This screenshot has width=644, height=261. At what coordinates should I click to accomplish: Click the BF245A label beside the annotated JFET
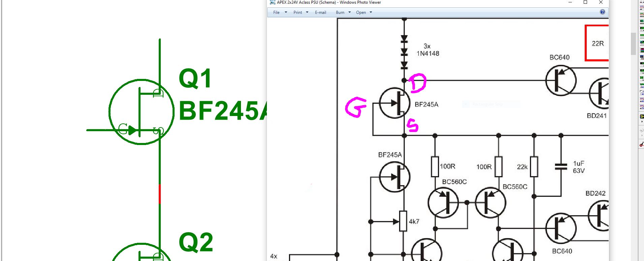(426, 105)
